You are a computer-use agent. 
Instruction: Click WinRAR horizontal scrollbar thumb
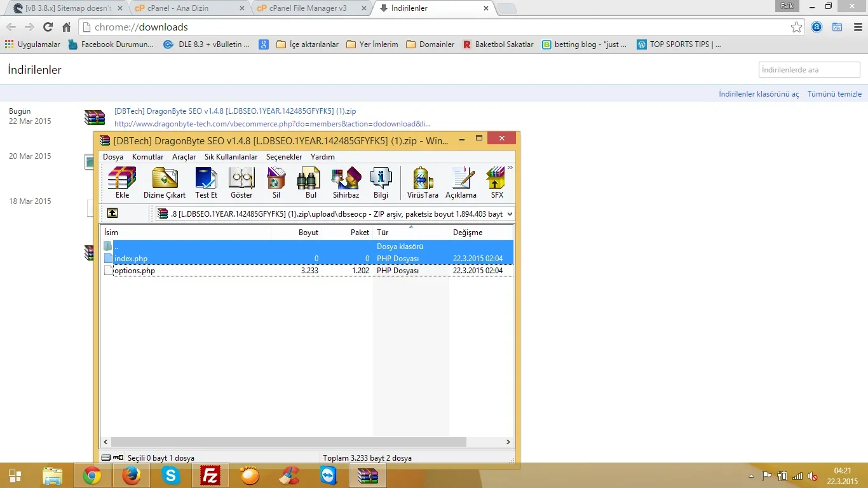point(288,442)
